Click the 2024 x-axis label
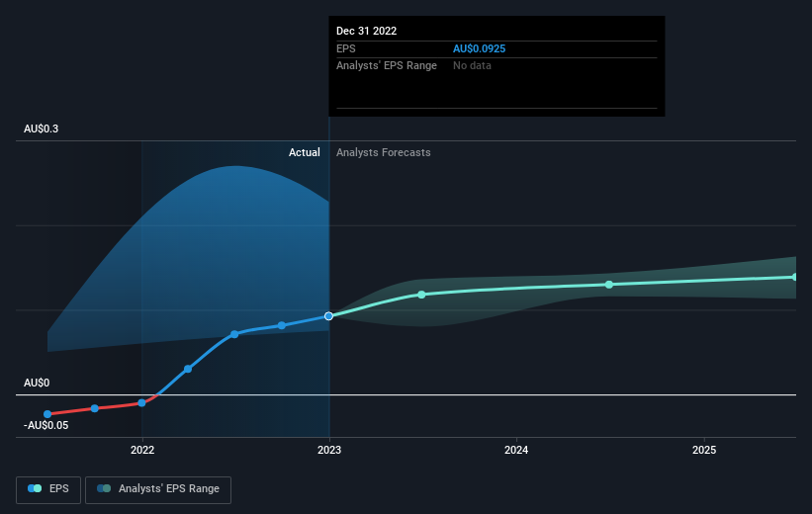The width and height of the screenshot is (812, 514). (x=516, y=450)
